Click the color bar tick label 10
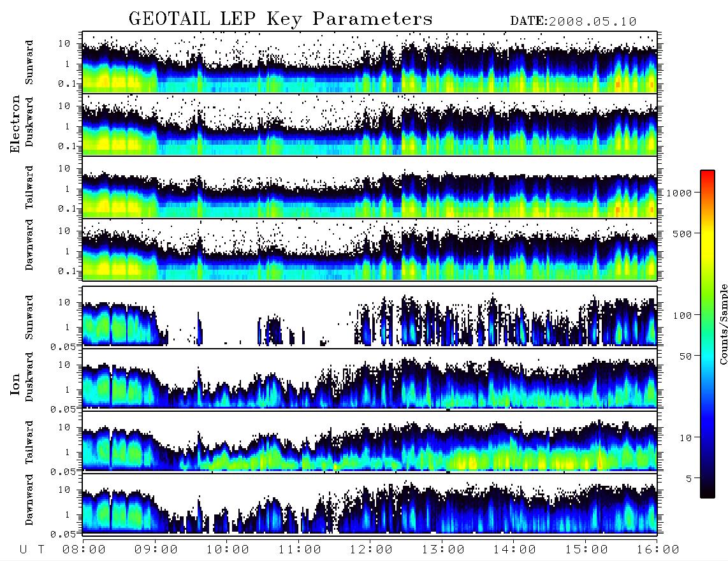728x561 pixels. [685, 438]
